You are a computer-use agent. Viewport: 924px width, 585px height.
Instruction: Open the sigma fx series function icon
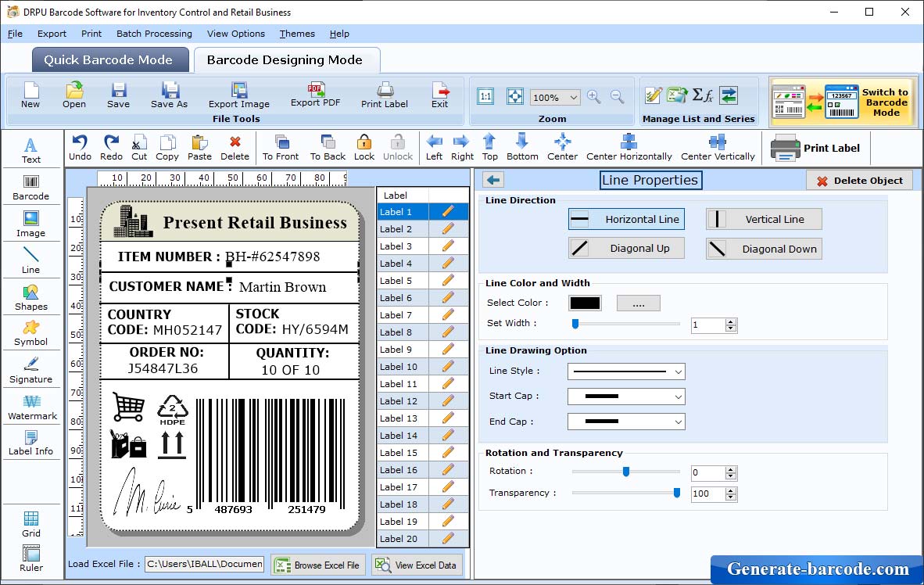pyautogui.click(x=703, y=95)
